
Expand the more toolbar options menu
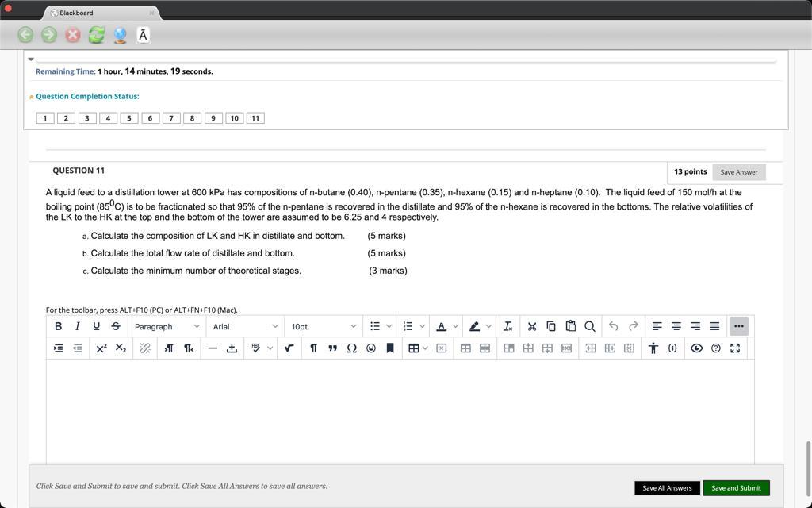(x=738, y=325)
